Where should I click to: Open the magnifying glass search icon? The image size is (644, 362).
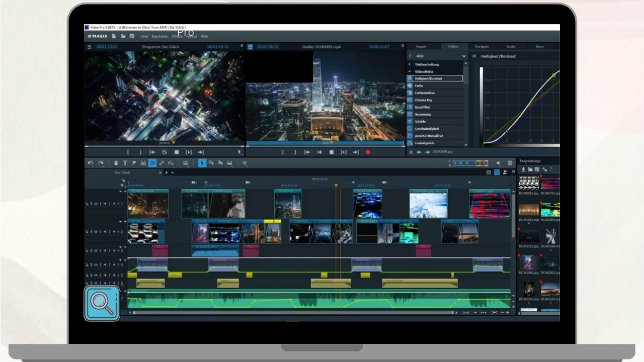[x=102, y=303]
